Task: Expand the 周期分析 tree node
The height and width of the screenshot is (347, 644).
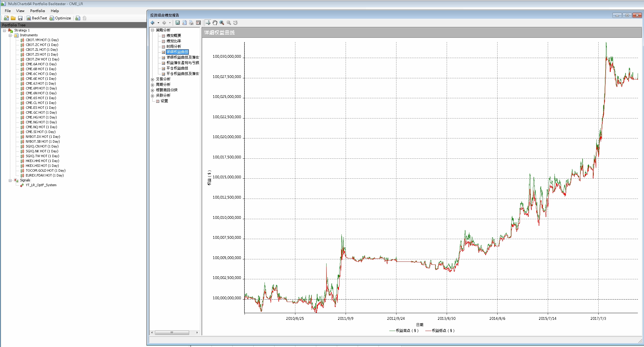Action: pyautogui.click(x=153, y=85)
